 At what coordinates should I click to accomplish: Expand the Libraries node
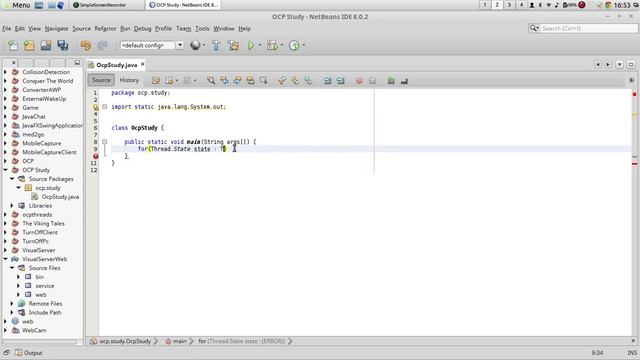[x=12, y=206]
